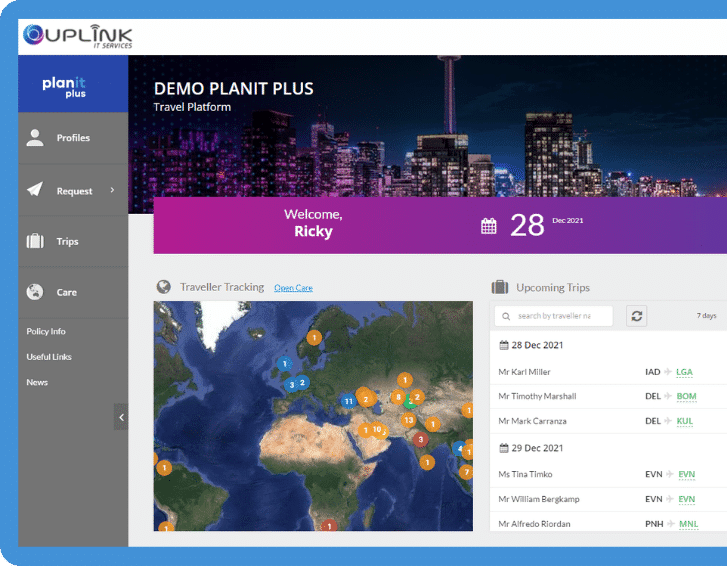
Task: Select the News sidebar item
Action: pos(37,382)
